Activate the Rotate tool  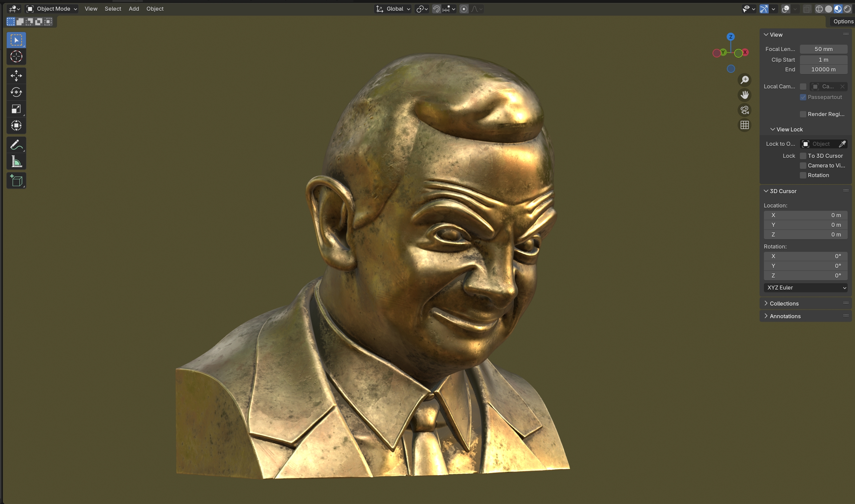tap(16, 92)
